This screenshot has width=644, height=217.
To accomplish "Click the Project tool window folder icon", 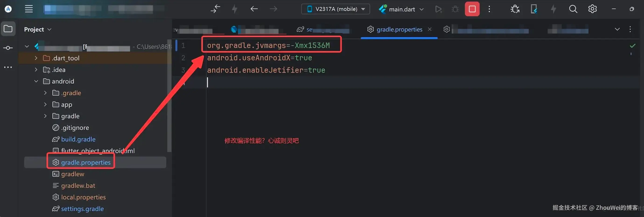I will click(8, 29).
